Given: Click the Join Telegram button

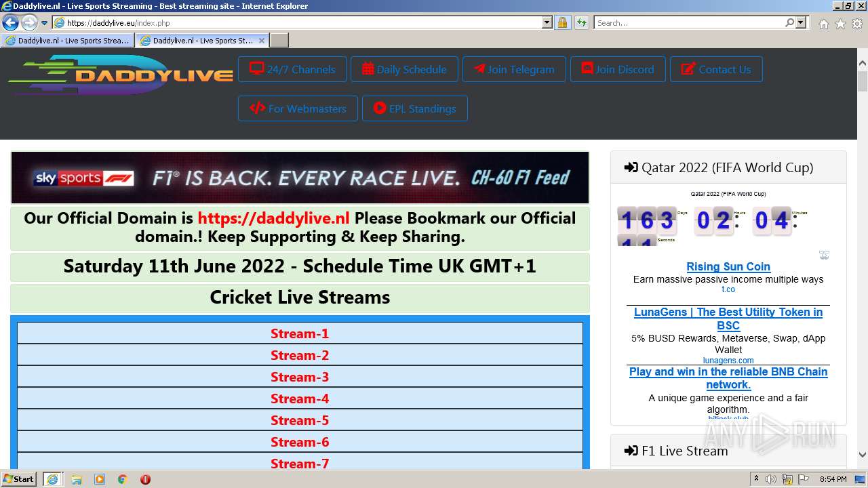Looking at the screenshot, I should 514,69.
